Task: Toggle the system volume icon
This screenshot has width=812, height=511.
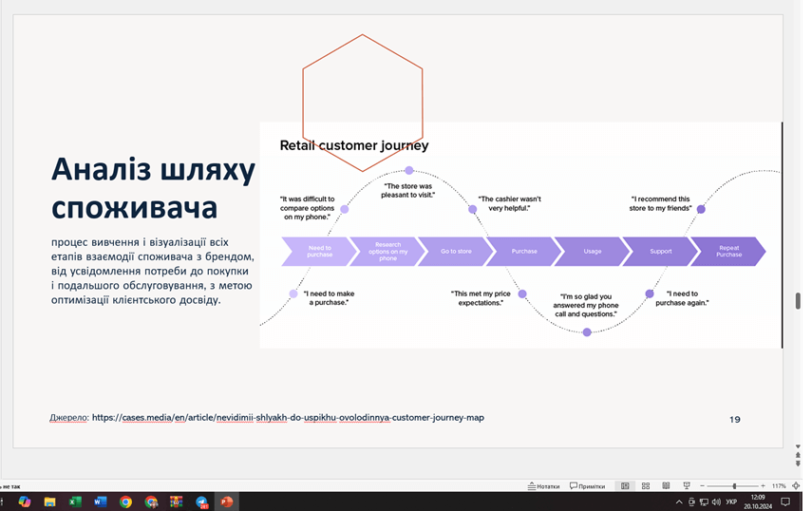Action: click(x=716, y=502)
